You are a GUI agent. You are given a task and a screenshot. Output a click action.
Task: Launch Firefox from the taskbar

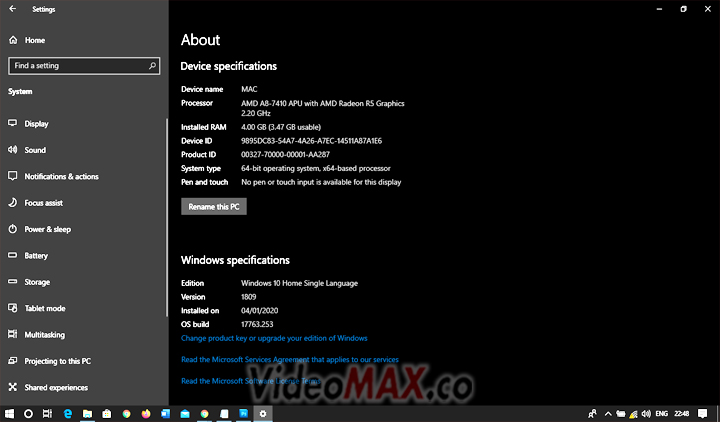point(146,414)
